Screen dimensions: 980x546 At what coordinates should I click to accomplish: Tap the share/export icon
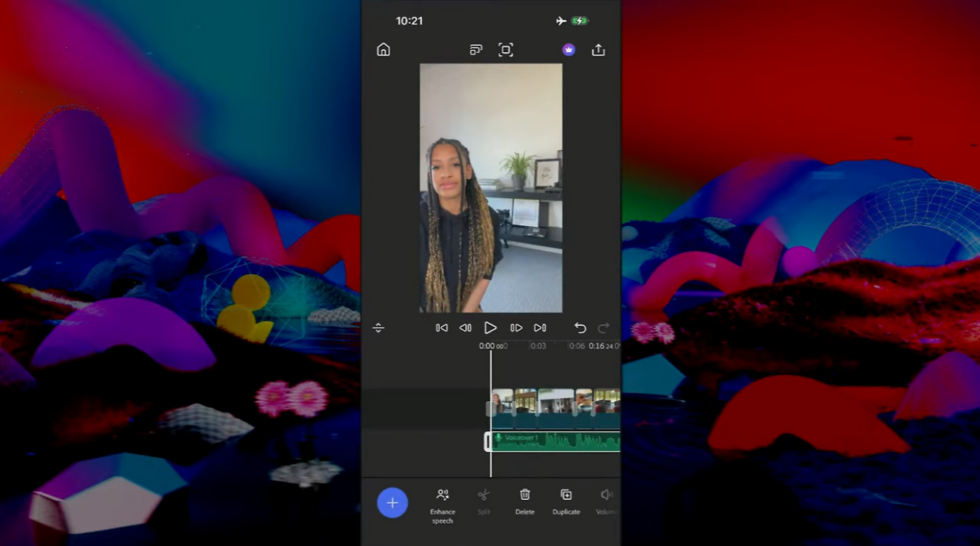pyautogui.click(x=599, y=50)
